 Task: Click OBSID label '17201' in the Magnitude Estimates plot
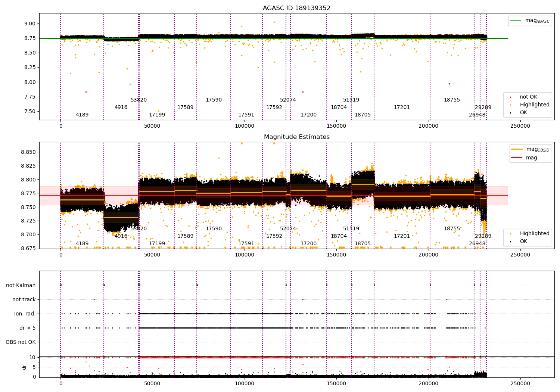click(402, 236)
